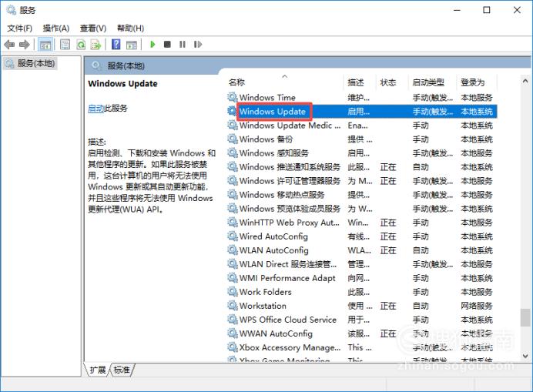Open the 操作(A) menu
Viewport: 533px width, 392px height.
tap(56, 28)
